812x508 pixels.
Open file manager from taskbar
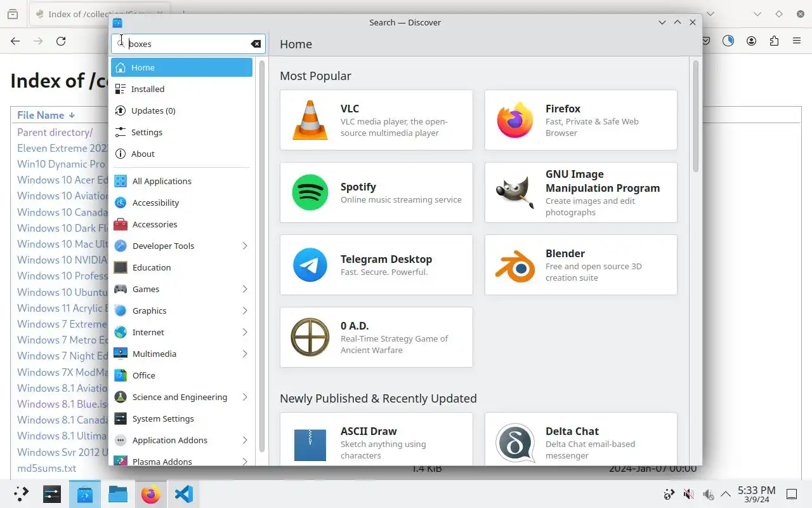[x=118, y=494]
